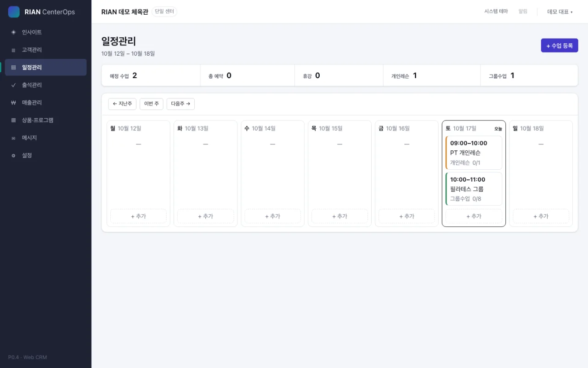Click the 그룹수업 summary stat in the stats bar
This screenshot has width=588, height=368.
click(529, 75)
